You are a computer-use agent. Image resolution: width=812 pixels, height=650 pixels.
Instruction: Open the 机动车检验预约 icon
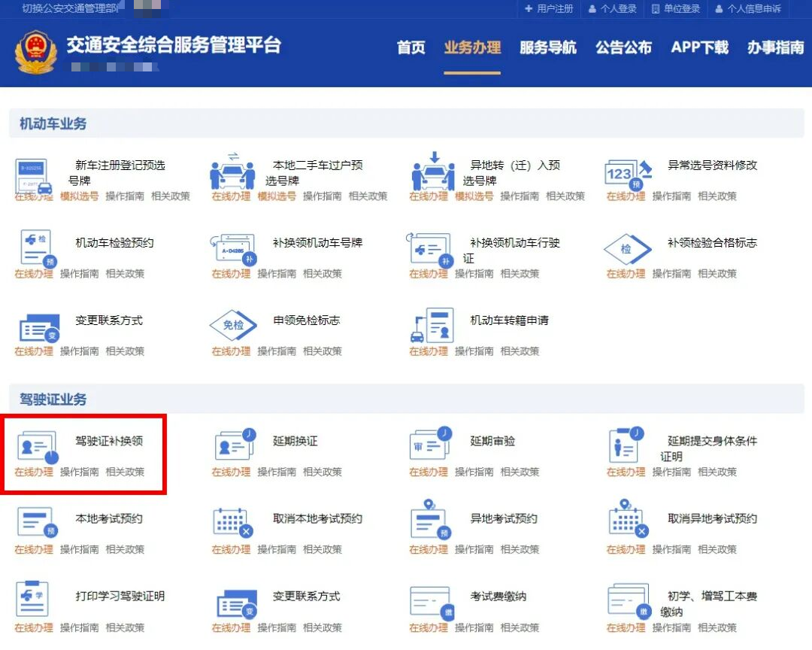tap(38, 248)
